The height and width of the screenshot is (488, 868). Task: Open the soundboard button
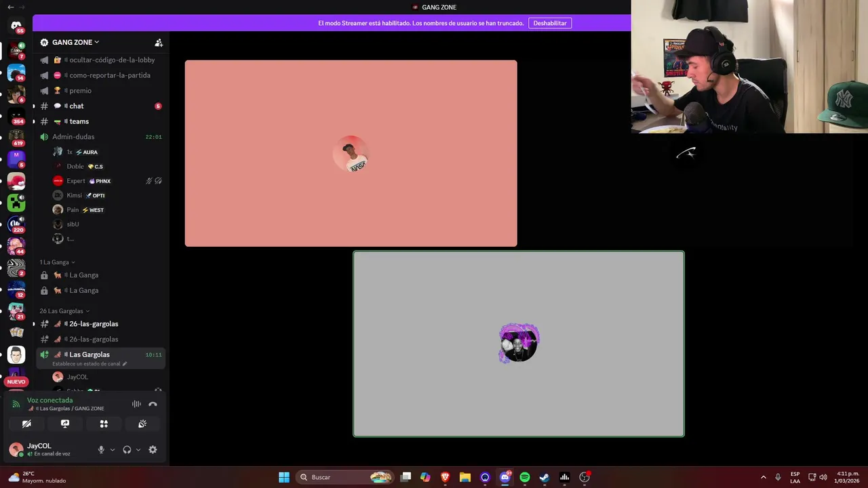pos(142,424)
